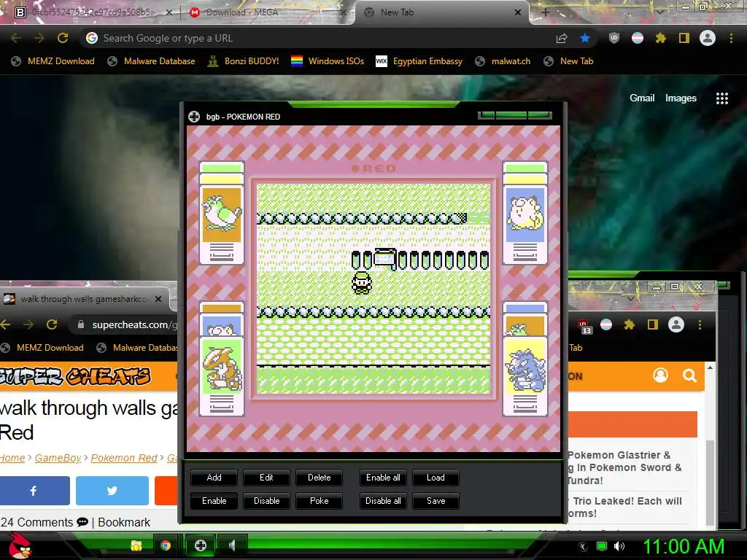Open the tab search dropdown arrow
Image resolution: width=747 pixels, height=560 pixels.
point(659,12)
